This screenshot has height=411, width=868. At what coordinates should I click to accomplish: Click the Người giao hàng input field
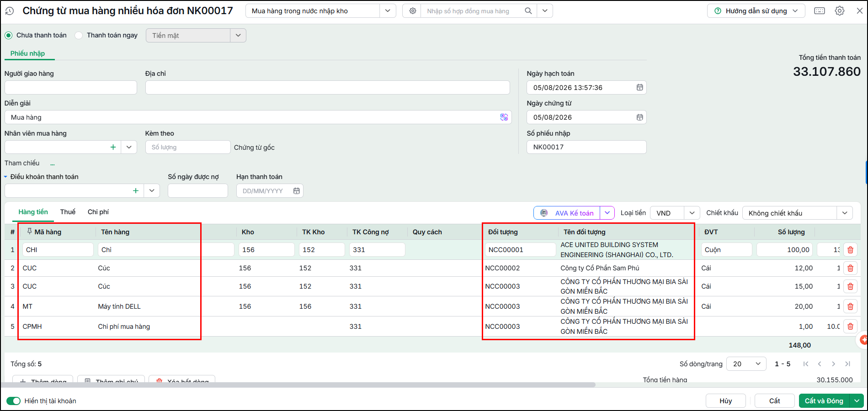[71, 88]
